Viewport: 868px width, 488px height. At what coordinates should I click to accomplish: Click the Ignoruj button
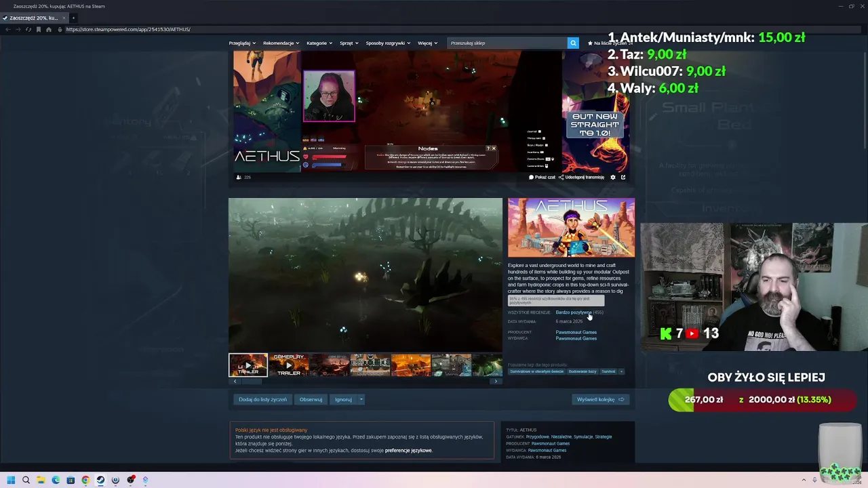pos(343,399)
